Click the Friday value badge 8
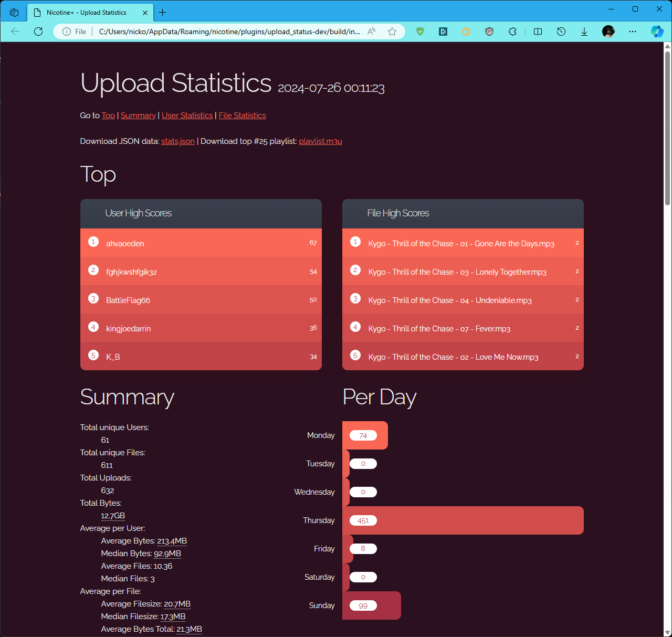The image size is (672, 637). (x=363, y=549)
